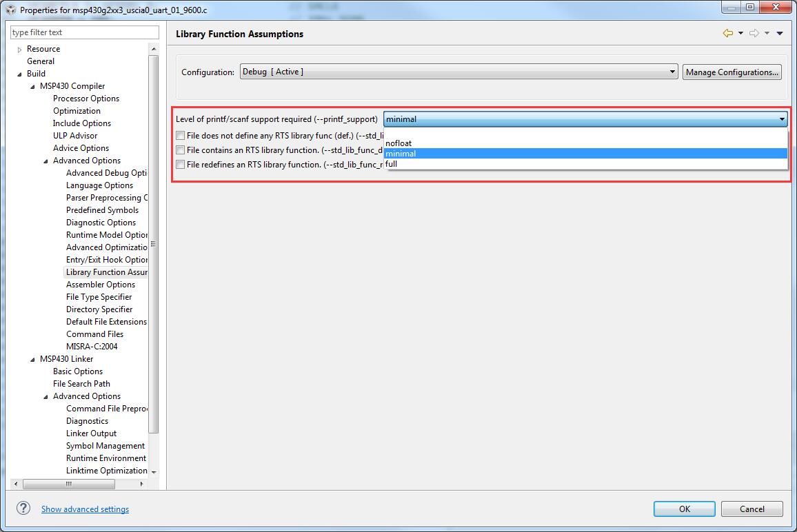Select Runtime Environment item
Screen dimensions: 797x532
coord(105,458)
